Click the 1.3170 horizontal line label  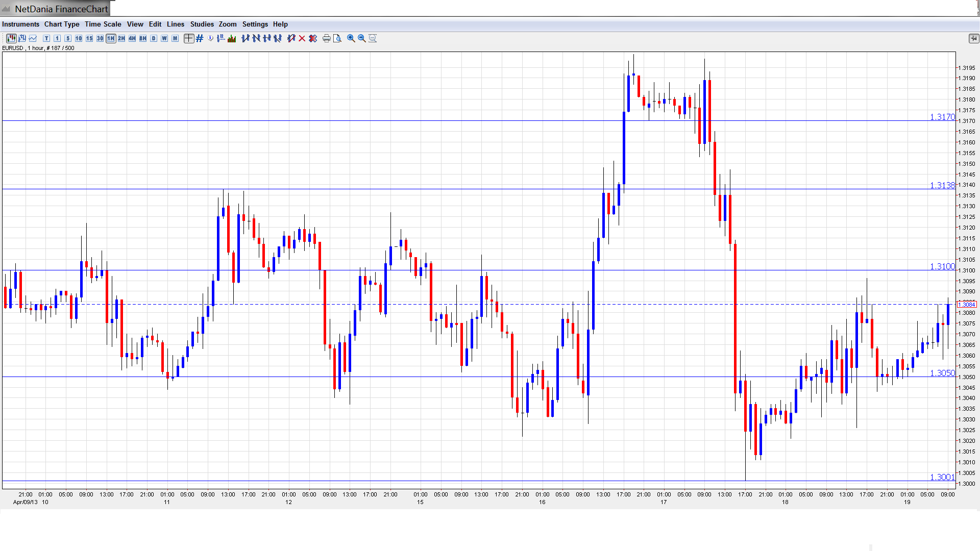tap(942, 117)
